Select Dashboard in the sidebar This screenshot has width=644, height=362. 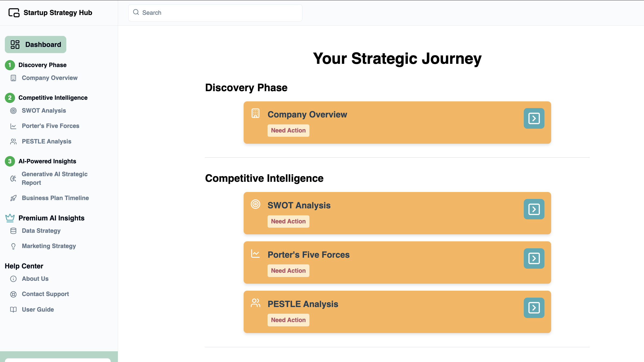35,45
